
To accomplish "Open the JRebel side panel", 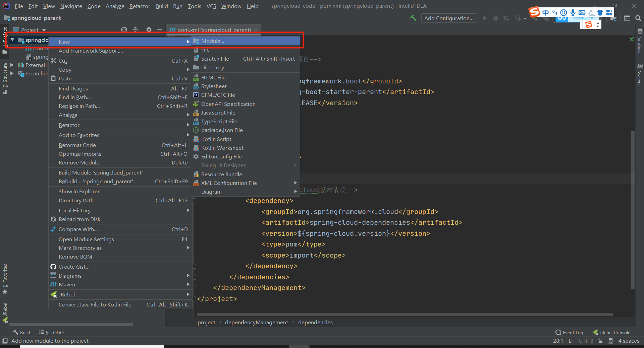I will [x=5, y=312].
